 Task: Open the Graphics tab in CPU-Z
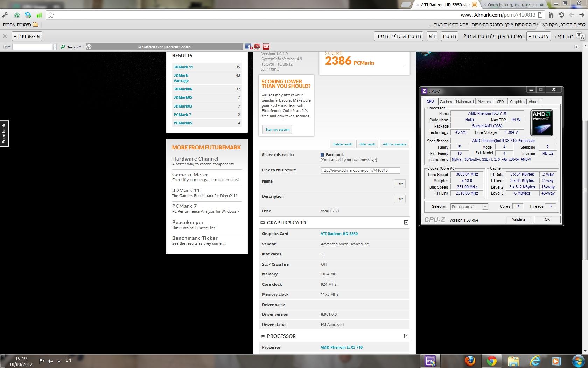pyautogui.click(x=517, y=102)
